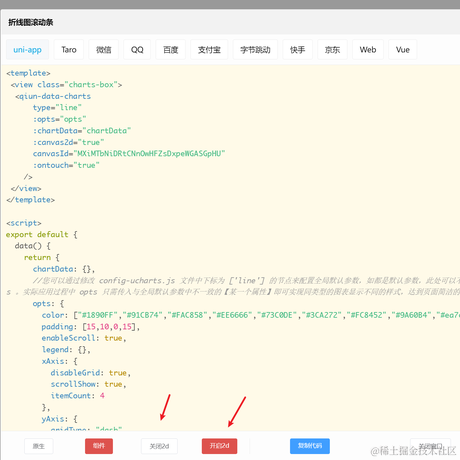460x460 pixels.
Task: Switch to the Taro tab
Action: click(x=69, y=50)
